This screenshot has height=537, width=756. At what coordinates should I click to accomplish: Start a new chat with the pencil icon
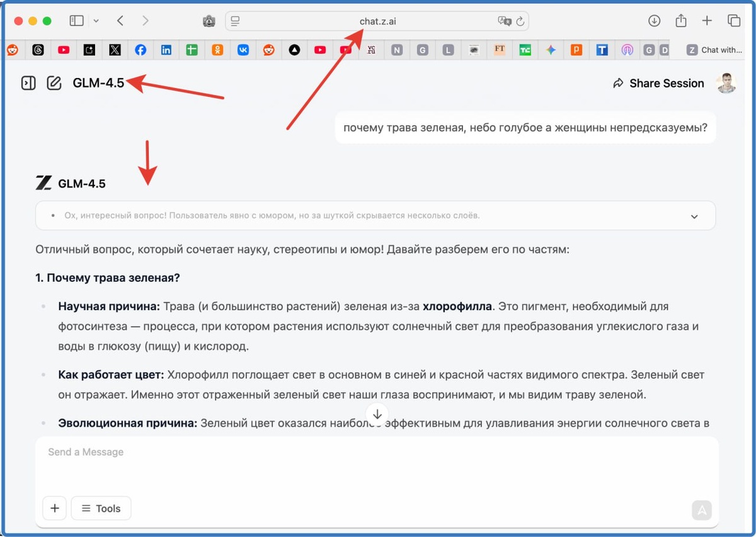click(x=54, y=83)
